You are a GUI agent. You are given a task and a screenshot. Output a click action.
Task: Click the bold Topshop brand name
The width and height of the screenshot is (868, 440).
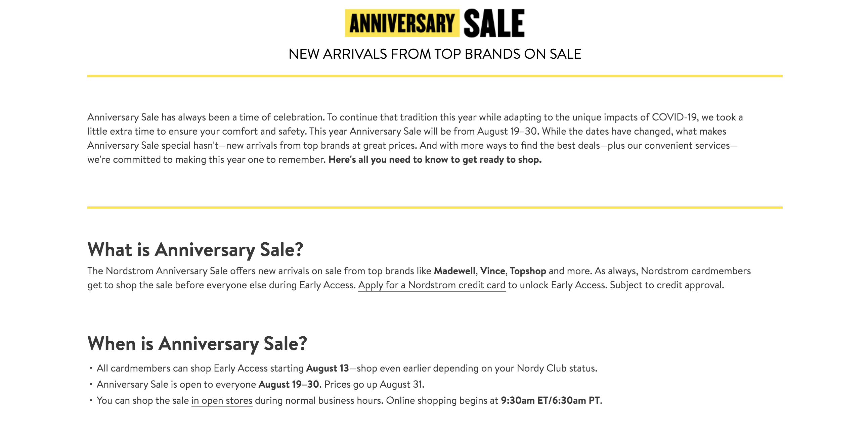pyautogui.click(x=528, y=271)
